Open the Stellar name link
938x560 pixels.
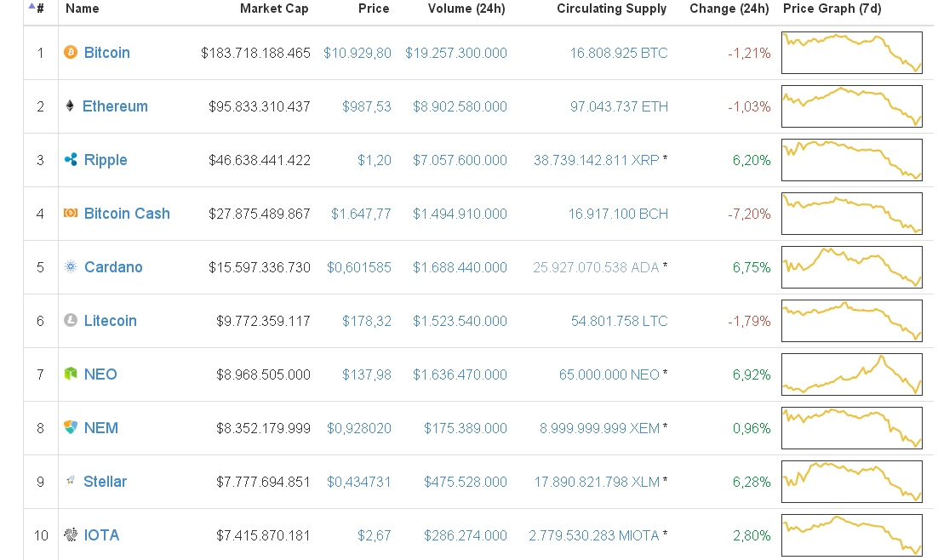click(x=105, y=482)
